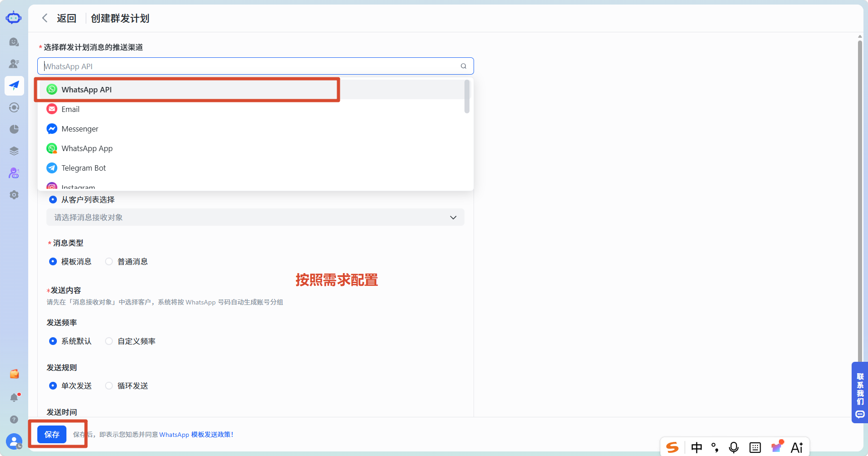
Task: Open the help question mark icon
Action: coord(14,420)
